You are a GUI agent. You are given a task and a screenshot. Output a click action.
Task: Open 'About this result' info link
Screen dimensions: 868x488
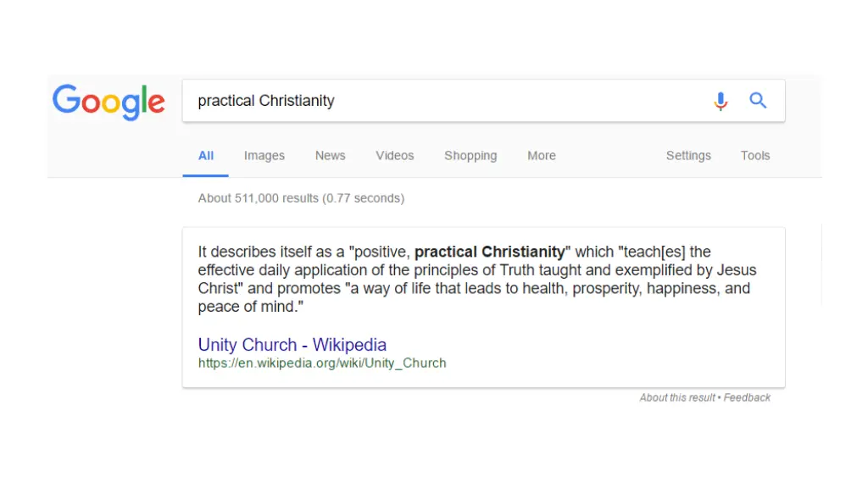point(677,397)
